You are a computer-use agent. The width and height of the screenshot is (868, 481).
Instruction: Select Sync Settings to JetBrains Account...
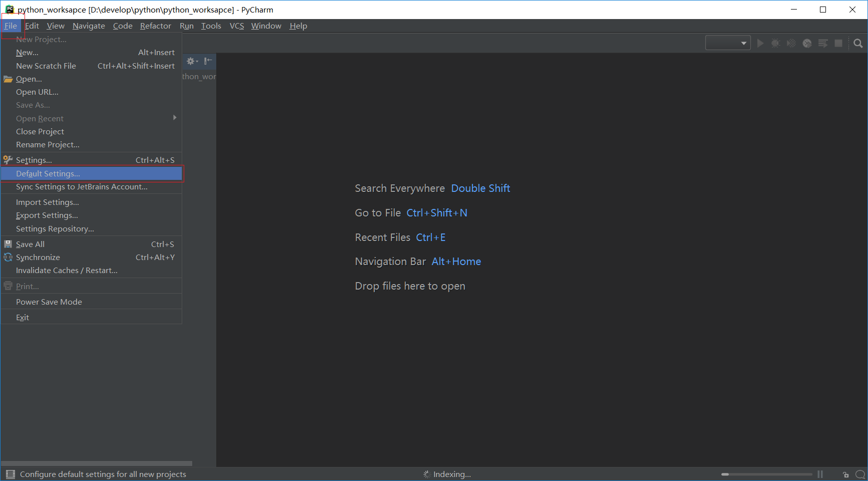(92, 186)
